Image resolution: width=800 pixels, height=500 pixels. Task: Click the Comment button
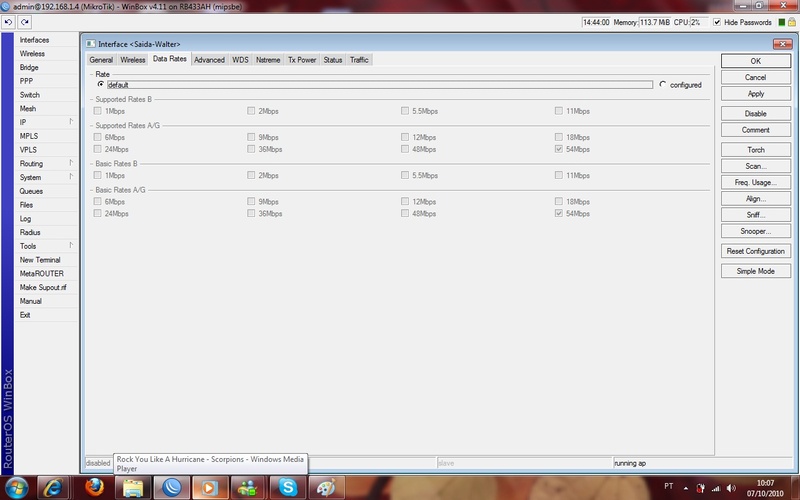(756, 130)
